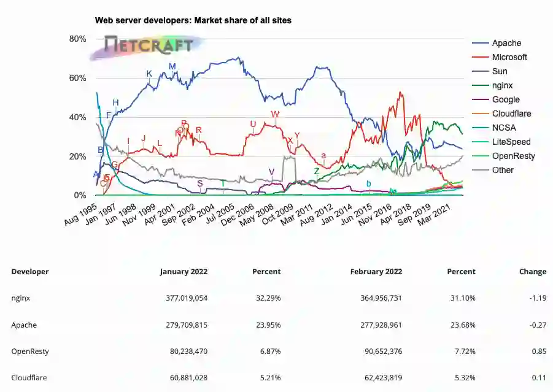Click the Apache line swatch in the legend

(480, 43)
